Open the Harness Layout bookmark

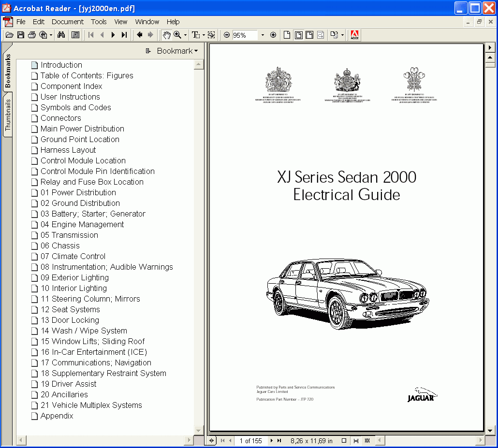click(x=68, y=150)
